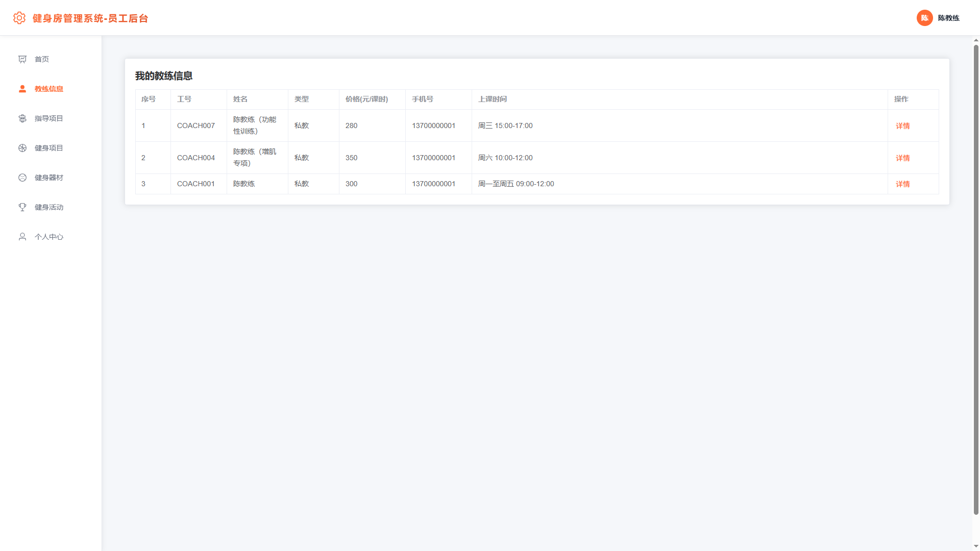Open the 首页 menu item
The image size is (980, 551).
click(x=51, y=59)
